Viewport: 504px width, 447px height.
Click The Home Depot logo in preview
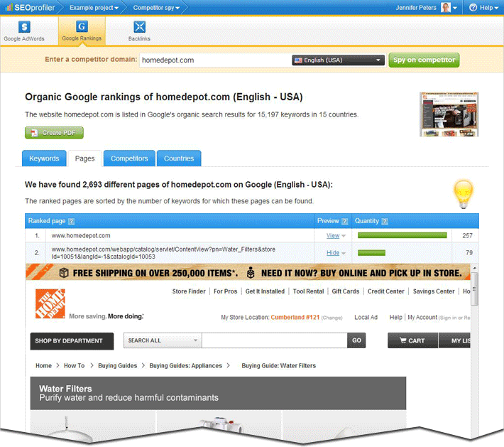click(x=50, y=303)
